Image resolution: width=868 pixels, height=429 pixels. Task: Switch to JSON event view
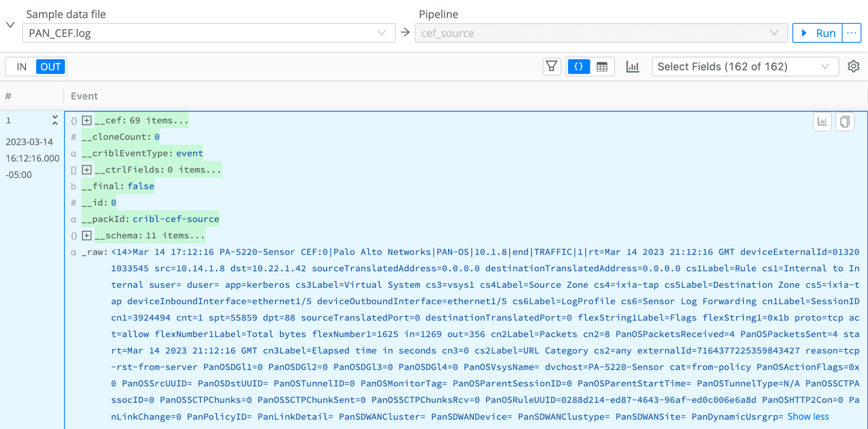[579, 67]
